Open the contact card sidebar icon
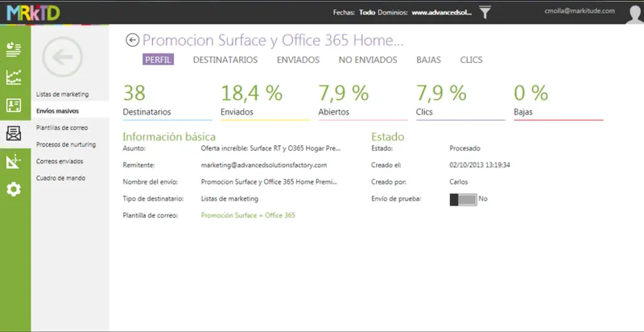This screenshot has width=644, height=332. 14,106
